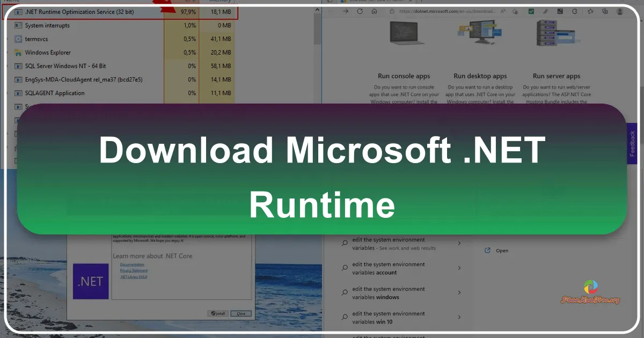The height and width of the screenshot is (338, 644).
Task: Add this page to favorites via star icon
Action: click(x=514, y=11)
